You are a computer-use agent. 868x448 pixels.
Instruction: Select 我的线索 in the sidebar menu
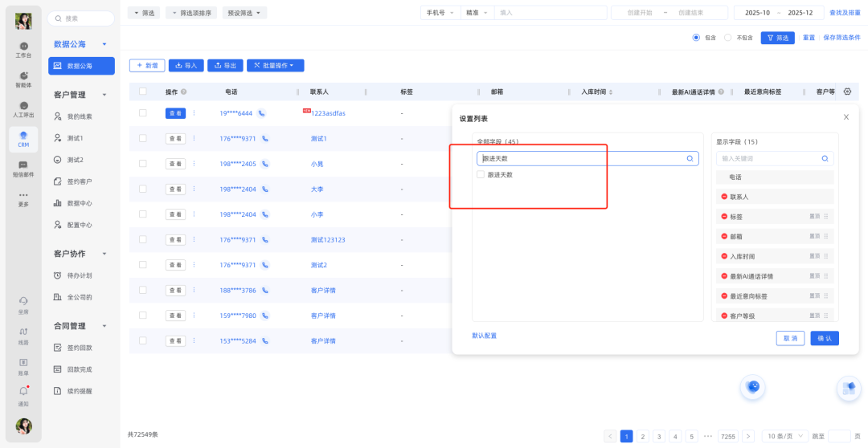pos(79,116)
